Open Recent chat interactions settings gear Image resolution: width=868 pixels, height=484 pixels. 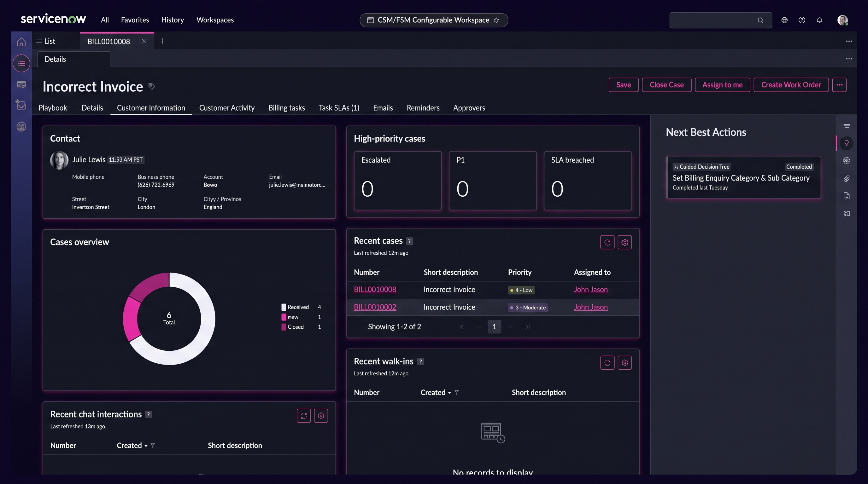tap(321, 416)
